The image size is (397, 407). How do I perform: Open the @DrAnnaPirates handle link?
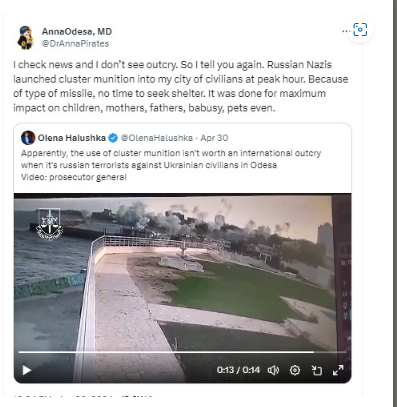click(75, 44)
